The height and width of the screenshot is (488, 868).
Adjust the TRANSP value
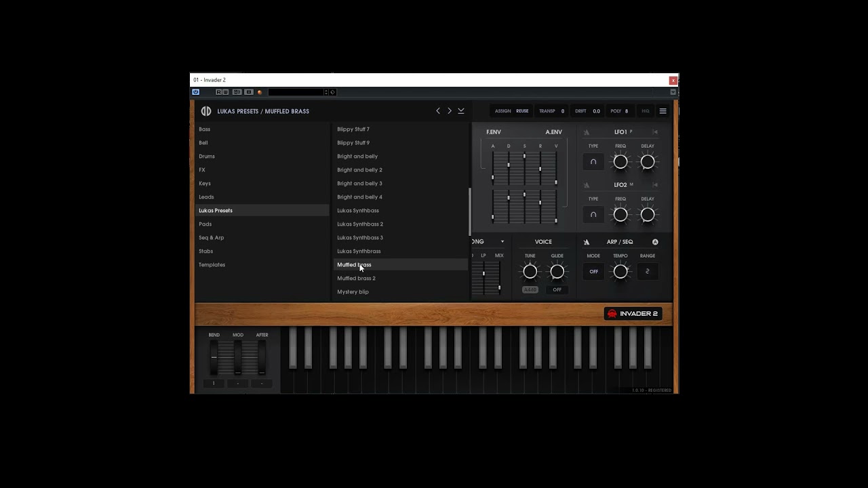552,111
